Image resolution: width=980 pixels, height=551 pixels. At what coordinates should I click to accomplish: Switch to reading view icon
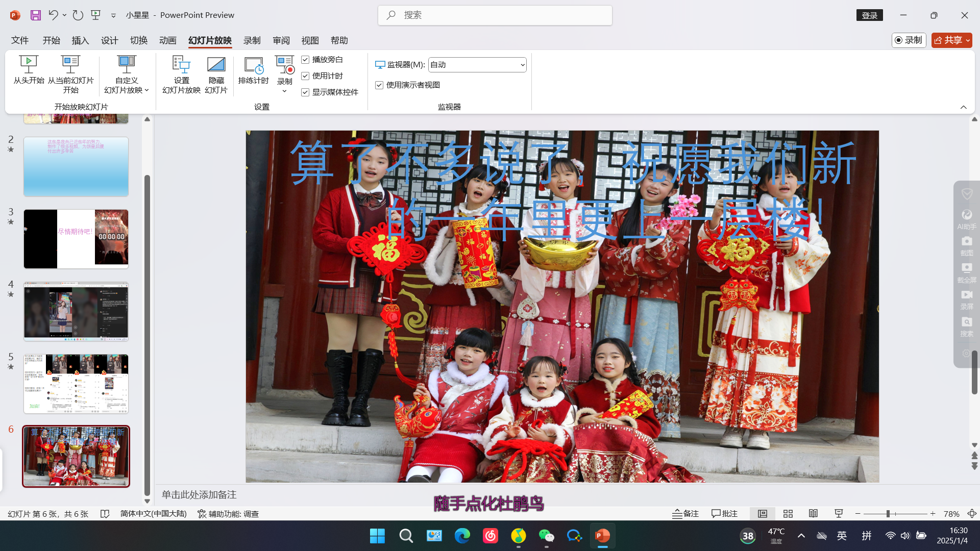(x=813, y=514)
